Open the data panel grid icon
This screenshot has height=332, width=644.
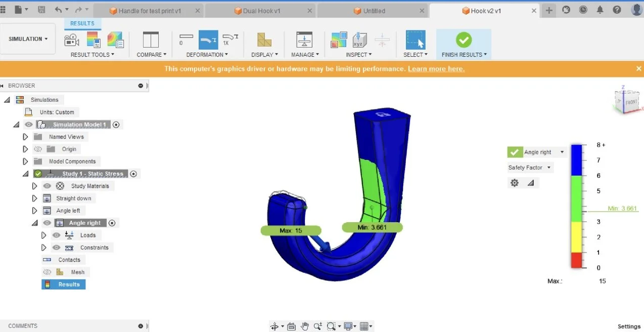3,10
